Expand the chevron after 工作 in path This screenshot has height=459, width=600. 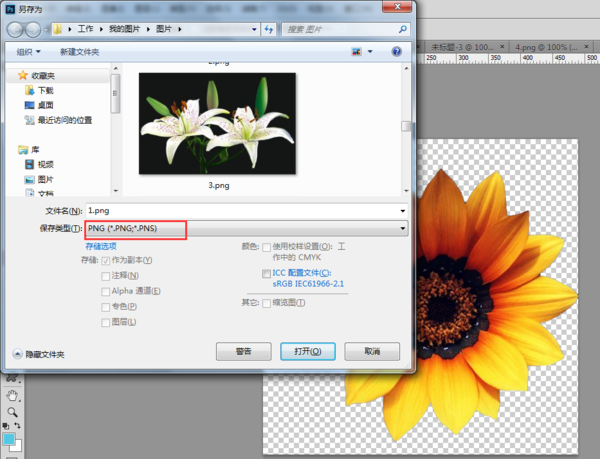pos(101,29)
